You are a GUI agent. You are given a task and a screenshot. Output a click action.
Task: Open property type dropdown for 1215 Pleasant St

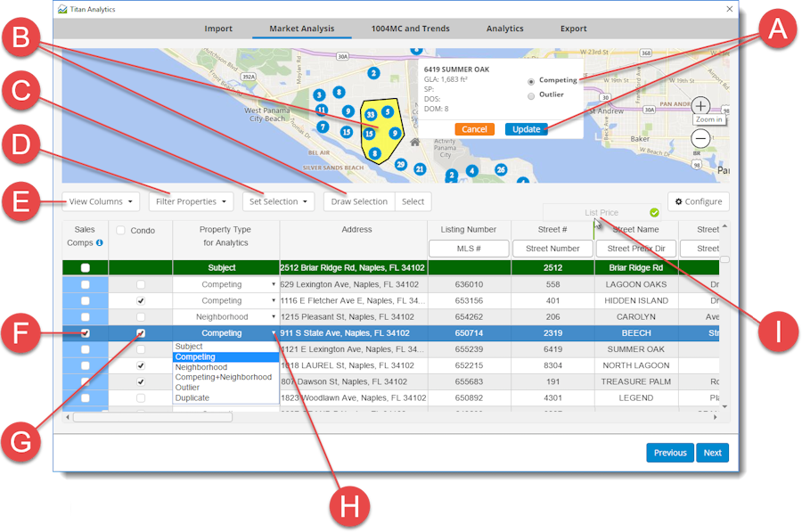coord(274,317)
